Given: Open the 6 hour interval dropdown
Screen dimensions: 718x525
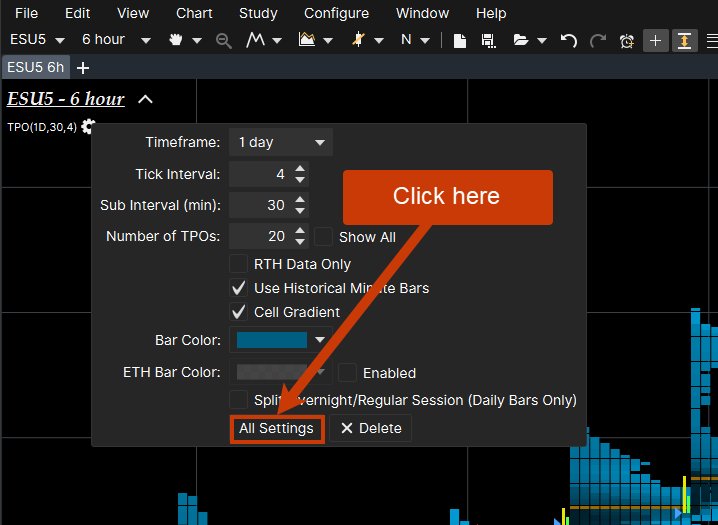Looking at the screenshot, I should click(116, 40).
